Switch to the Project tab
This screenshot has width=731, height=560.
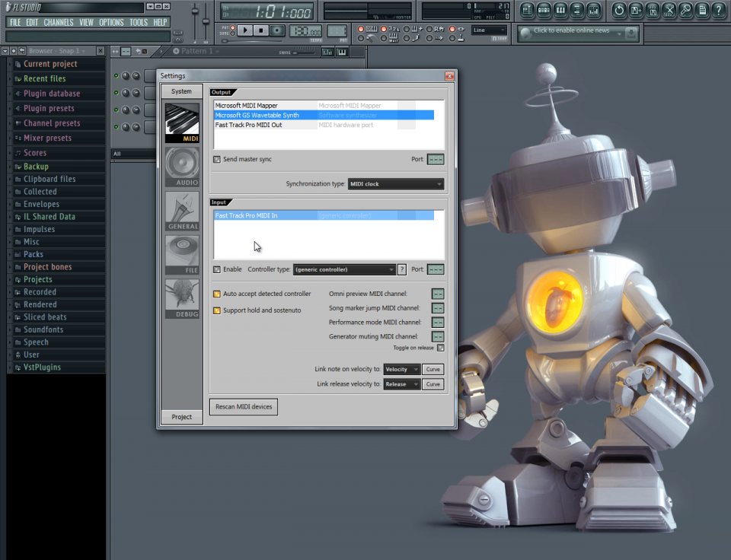[182, 417]
